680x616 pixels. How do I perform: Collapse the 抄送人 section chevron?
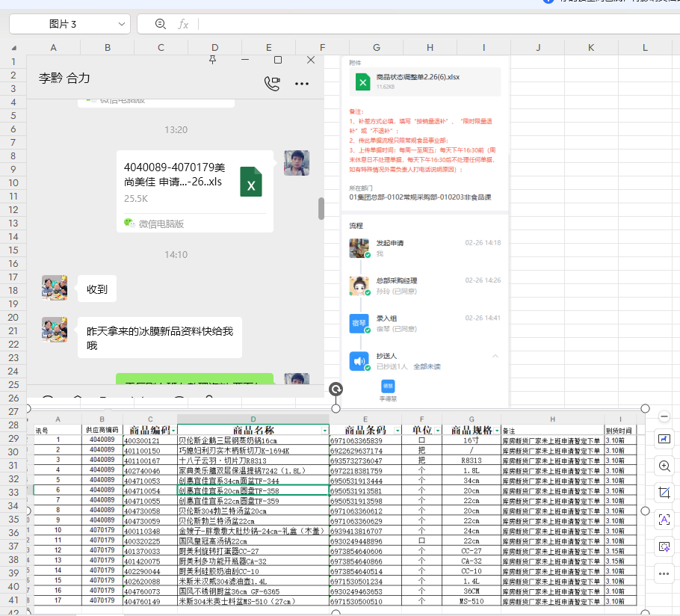click(x=495, y=356)
